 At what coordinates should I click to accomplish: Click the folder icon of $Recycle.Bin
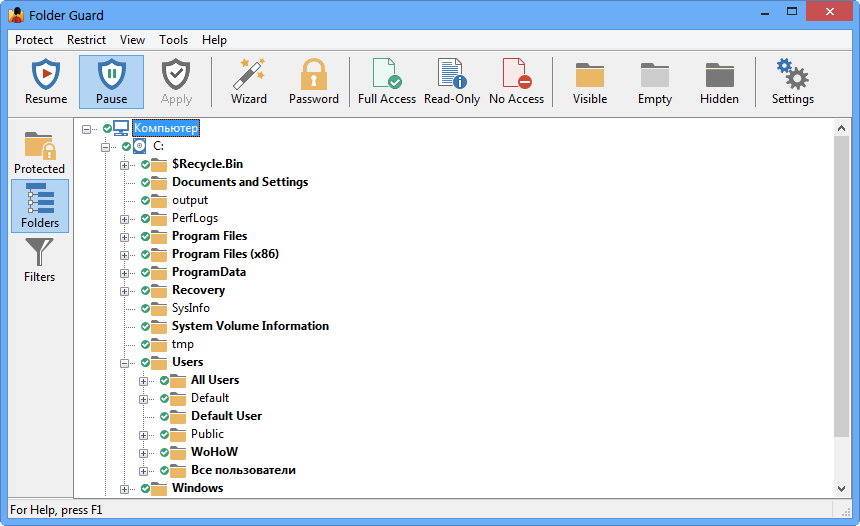point(159,165)
